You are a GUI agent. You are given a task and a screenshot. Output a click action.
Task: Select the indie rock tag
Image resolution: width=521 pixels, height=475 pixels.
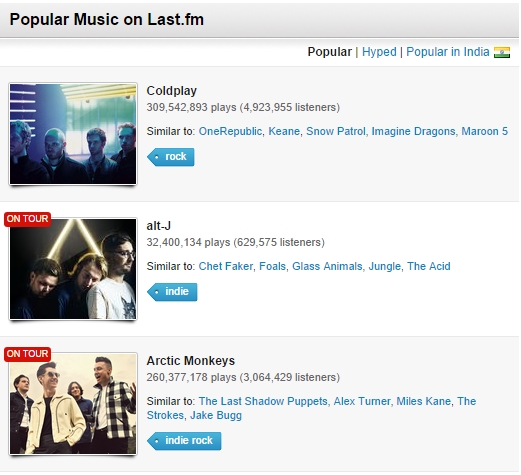coord(184,441)
